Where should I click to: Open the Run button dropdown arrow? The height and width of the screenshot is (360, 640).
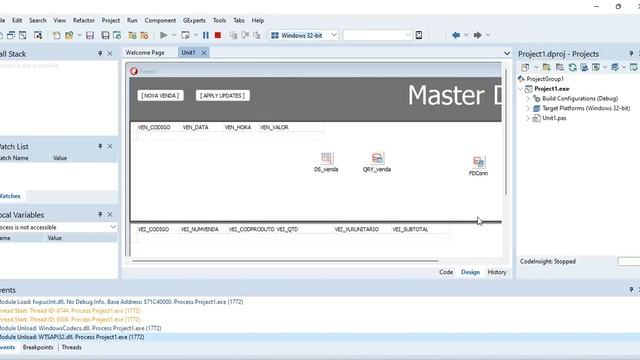(x=174, y=36)
